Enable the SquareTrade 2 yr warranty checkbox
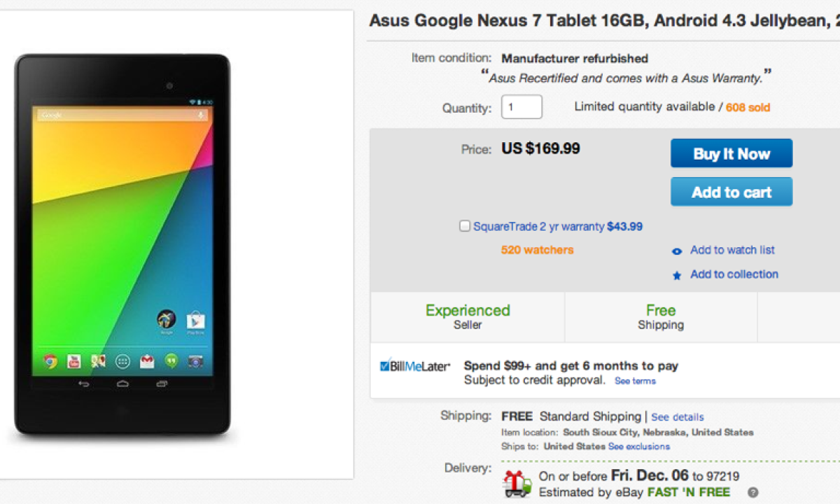This screenshot has height=504, width=840. (x=465, y=226)
